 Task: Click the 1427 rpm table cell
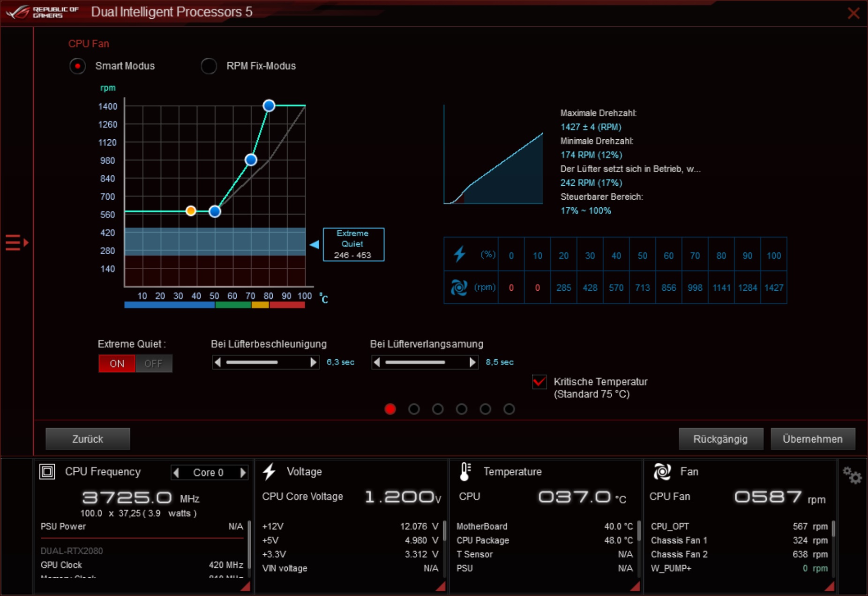click(774, 287)
